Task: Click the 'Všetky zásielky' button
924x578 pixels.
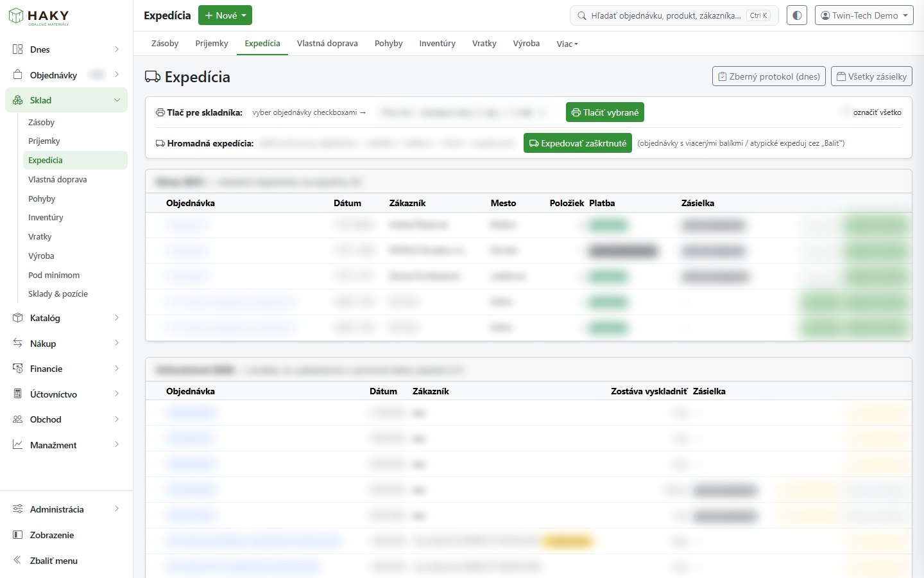Action: [871, 76]
